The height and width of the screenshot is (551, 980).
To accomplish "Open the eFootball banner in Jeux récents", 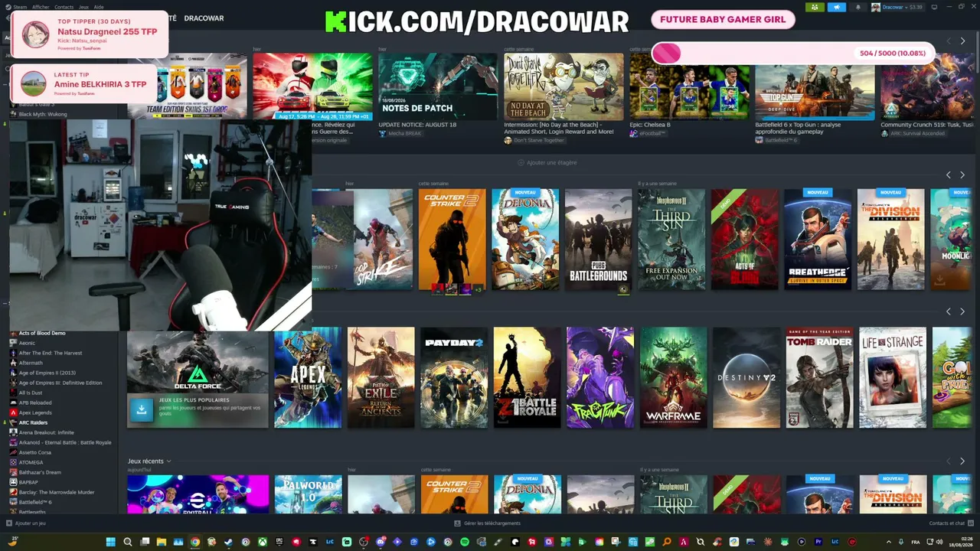I will [198, 494].
